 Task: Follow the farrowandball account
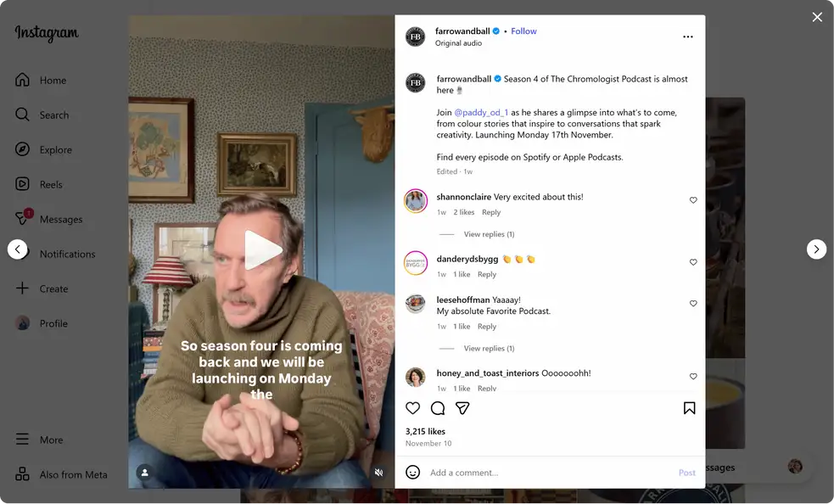coord(524,31)
